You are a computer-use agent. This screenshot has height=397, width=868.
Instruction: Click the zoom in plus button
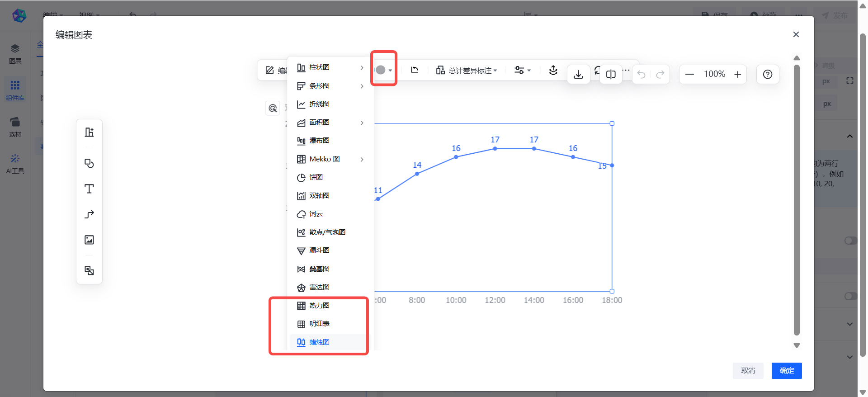[737, 74]
